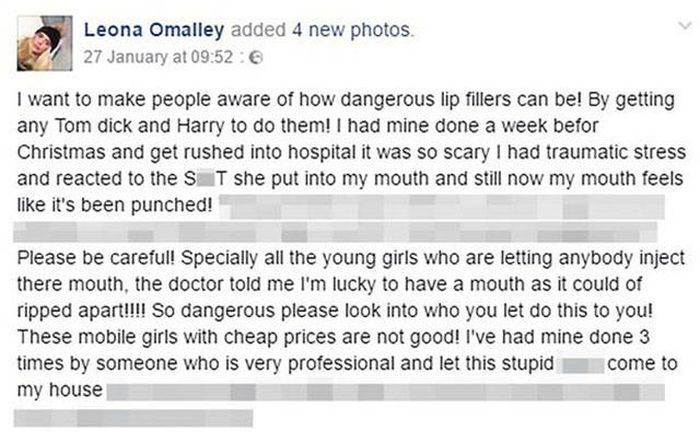Click the public audience globe icon
The height and width of the screenshot is (432, 700).
(x=256, y=58)
